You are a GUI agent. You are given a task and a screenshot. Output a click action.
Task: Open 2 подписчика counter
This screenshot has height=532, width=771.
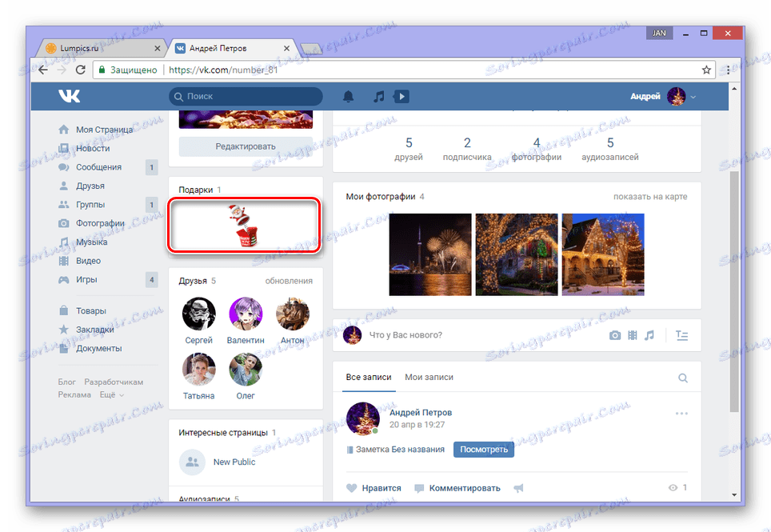[467, 149]
